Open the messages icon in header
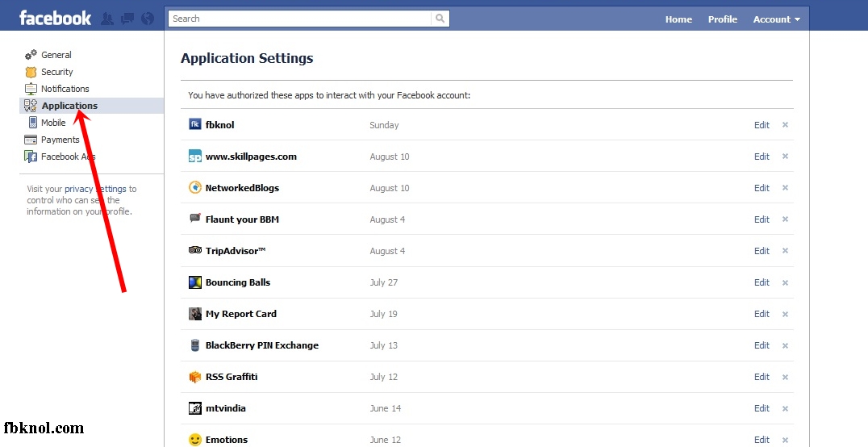 pyautogui.click(x=127, y=19)
